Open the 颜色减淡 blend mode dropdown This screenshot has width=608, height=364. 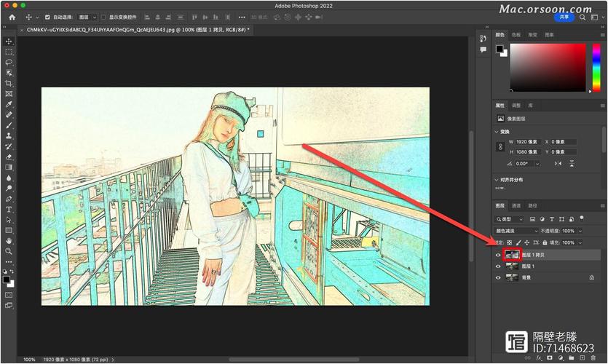tap(516, 231)
